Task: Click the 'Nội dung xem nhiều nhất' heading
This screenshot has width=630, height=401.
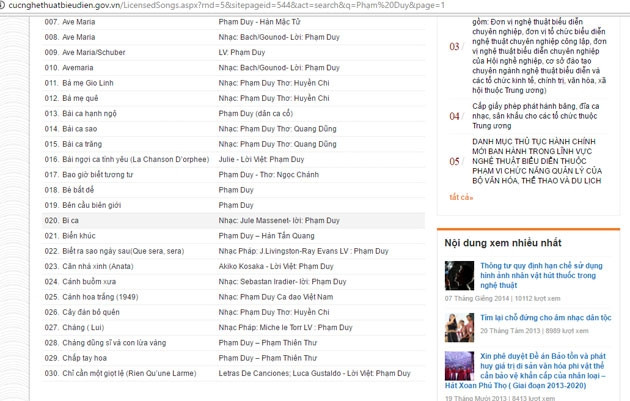Action: (x=503, y=242)
